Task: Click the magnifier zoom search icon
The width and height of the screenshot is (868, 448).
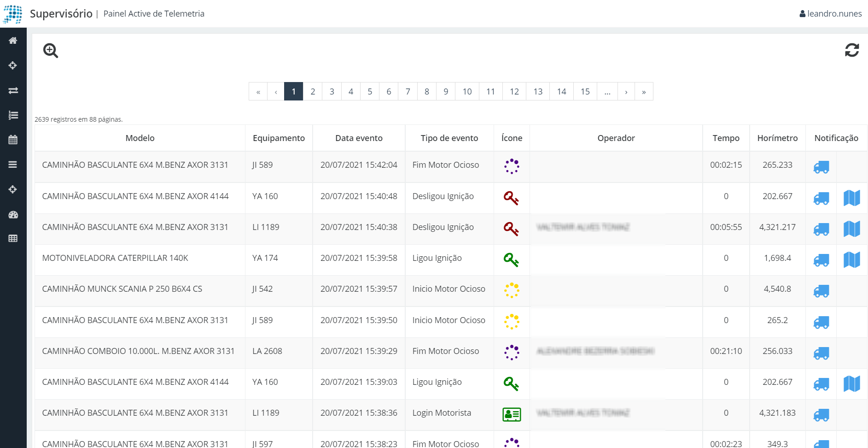Action: tap(51, 51)
